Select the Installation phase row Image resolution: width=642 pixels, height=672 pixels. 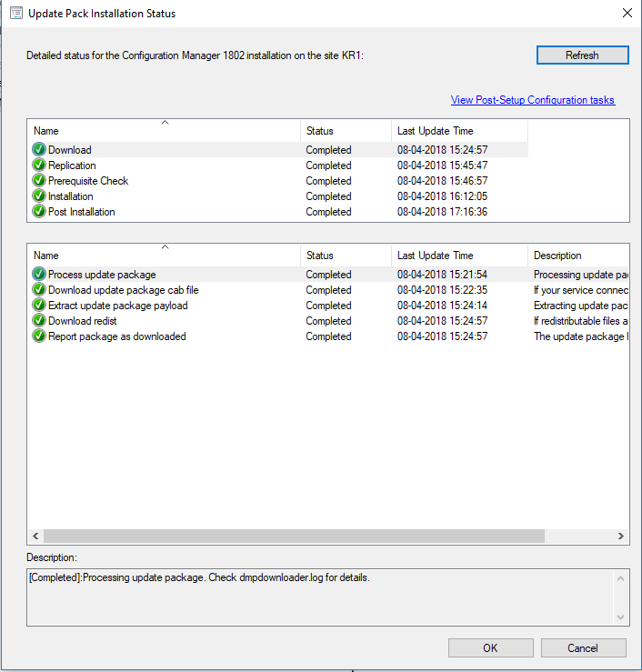[x=277, y=196]
